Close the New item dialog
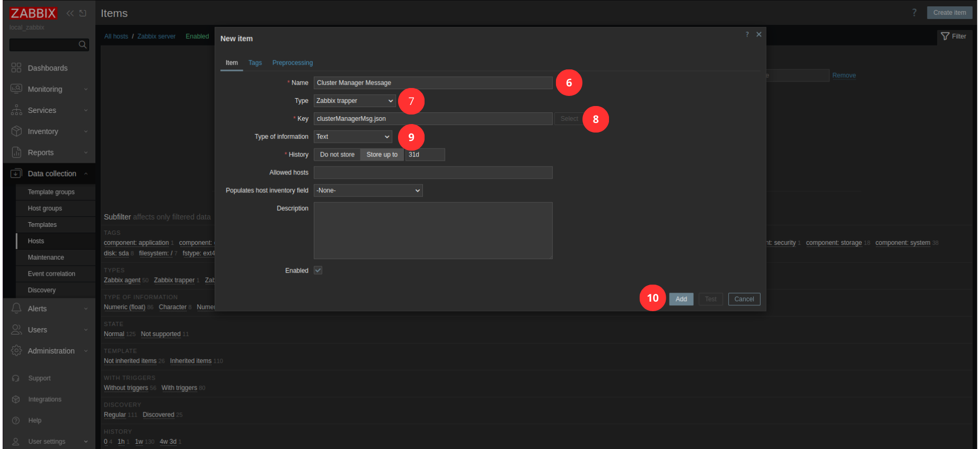The width and height of the screenshot is (980, 449). pyautogui.click(x=759, y=34)
